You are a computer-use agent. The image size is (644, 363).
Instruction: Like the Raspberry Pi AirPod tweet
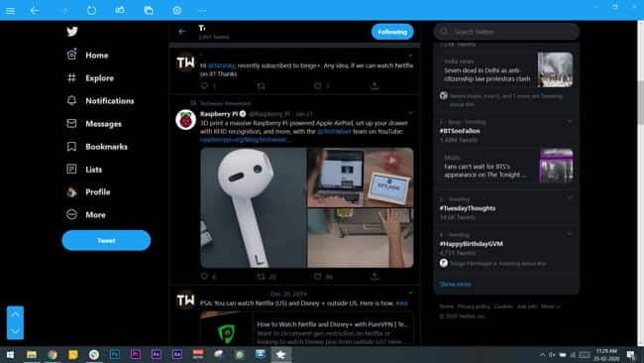(x=317, y=277)
